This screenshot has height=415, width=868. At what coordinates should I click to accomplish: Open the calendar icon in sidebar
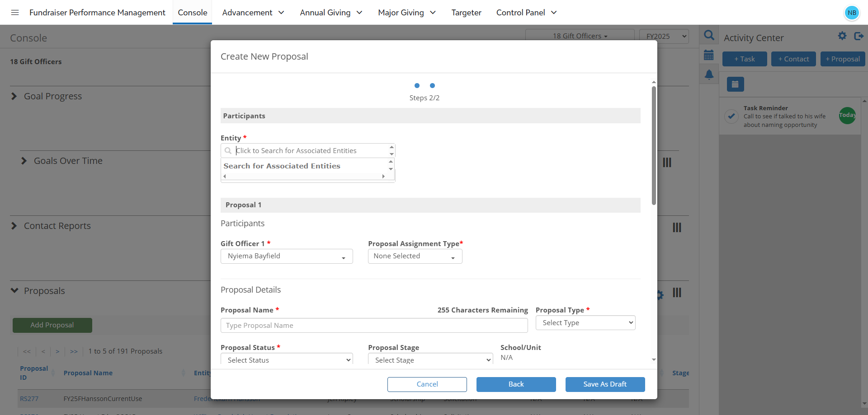point(709,55)
